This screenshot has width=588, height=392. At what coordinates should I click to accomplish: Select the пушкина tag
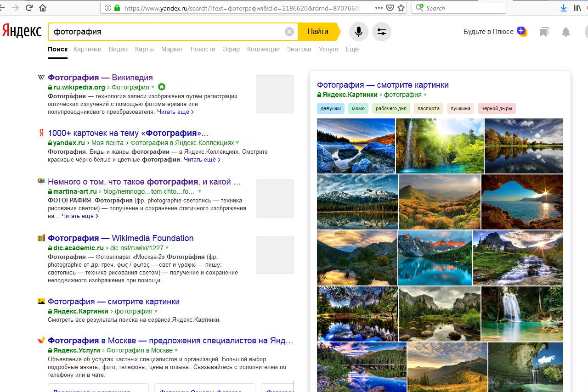460,108
